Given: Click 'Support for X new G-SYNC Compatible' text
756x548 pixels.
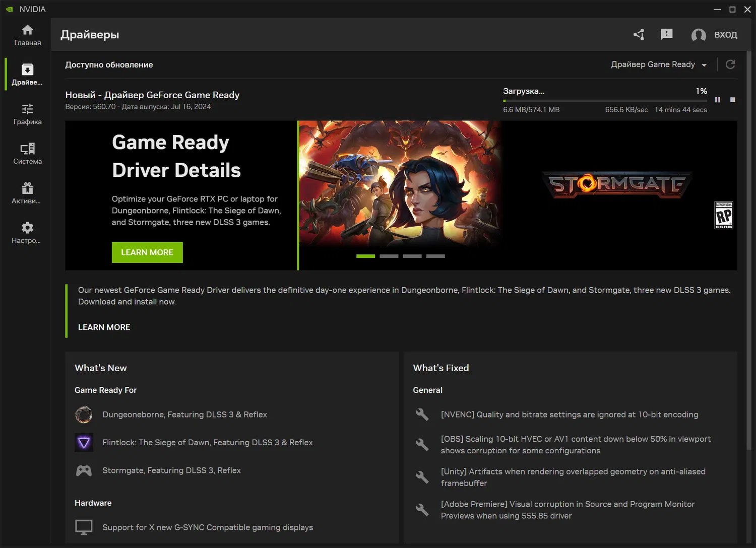Looking at the screenshot, I should (208, 527).
